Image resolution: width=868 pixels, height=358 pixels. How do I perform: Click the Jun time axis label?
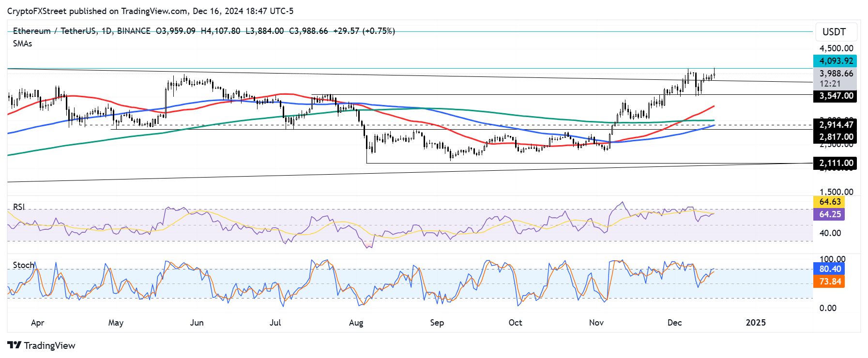(x=197, y=323)
